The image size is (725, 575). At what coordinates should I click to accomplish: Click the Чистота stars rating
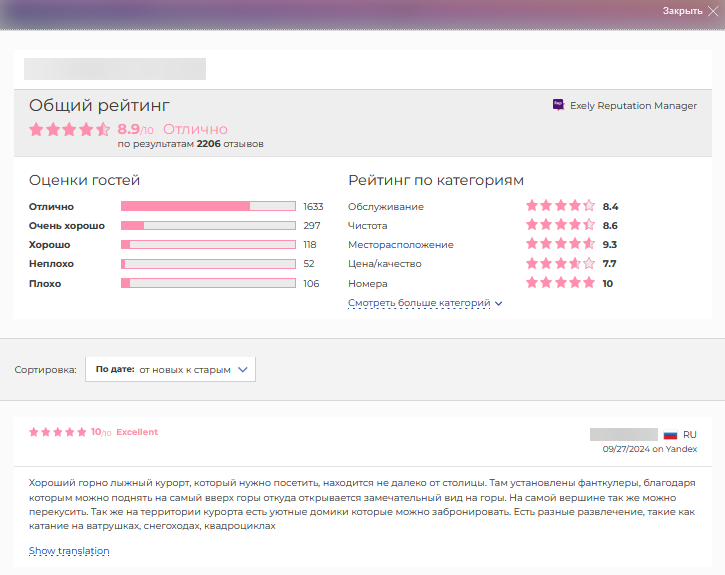560,225
